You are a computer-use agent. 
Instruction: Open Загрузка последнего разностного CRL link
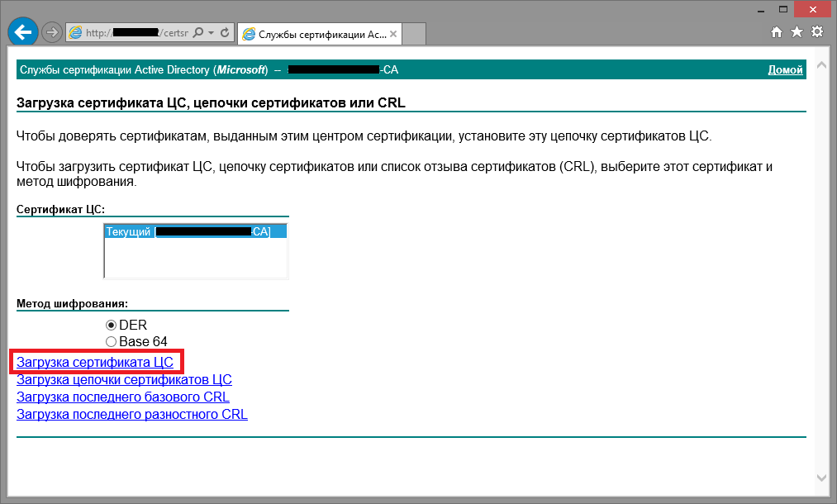[x=132, y=414]
